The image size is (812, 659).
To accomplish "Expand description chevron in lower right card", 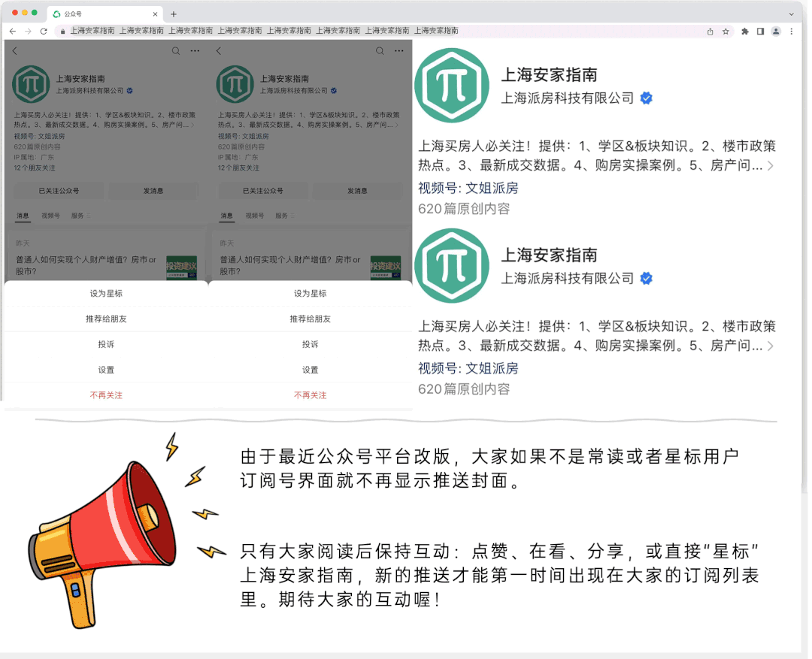I will pos(771,346).
